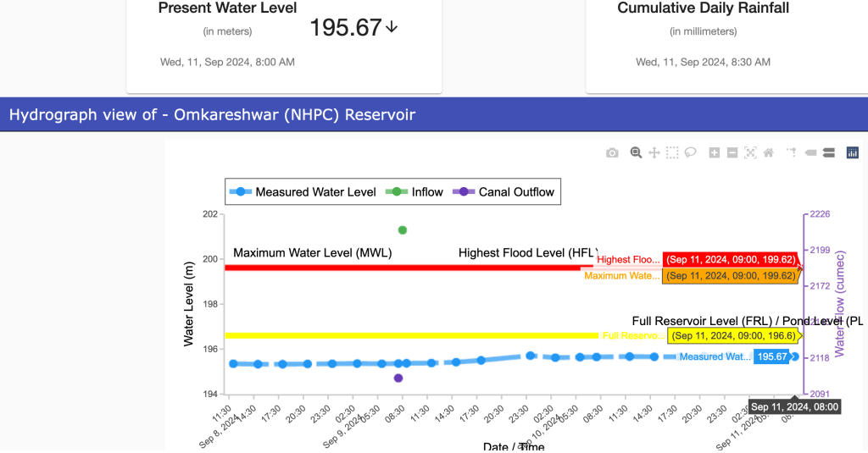The width and height of the screenshot is (868, 453).
Task: Toggle Canal Outflow in the legend
Action: pos(507,192)
